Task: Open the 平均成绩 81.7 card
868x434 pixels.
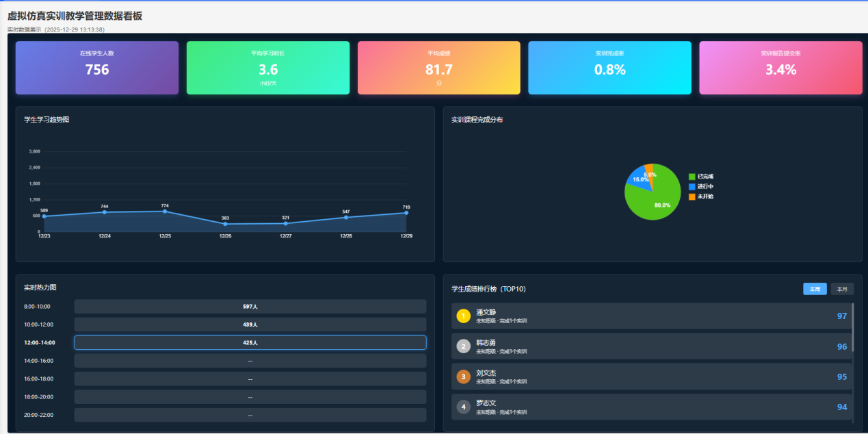Action: coord(438,68)
